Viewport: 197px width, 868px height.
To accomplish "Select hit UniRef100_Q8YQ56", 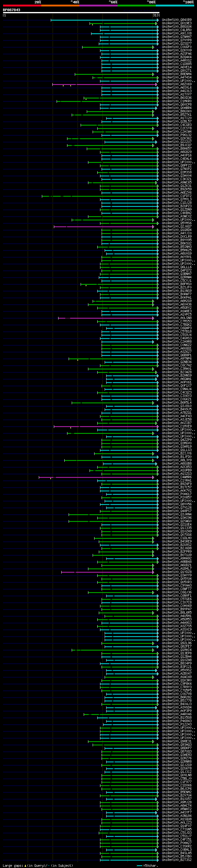I will click(176, 504).
